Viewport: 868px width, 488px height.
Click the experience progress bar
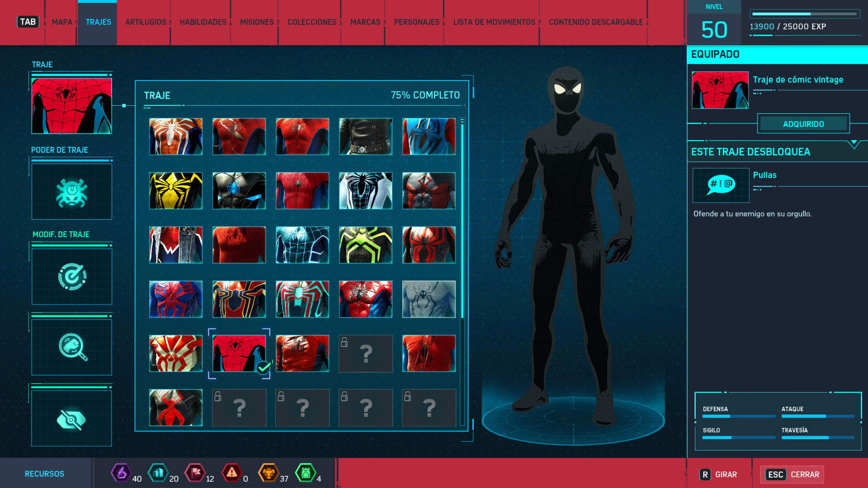[805, 14]
